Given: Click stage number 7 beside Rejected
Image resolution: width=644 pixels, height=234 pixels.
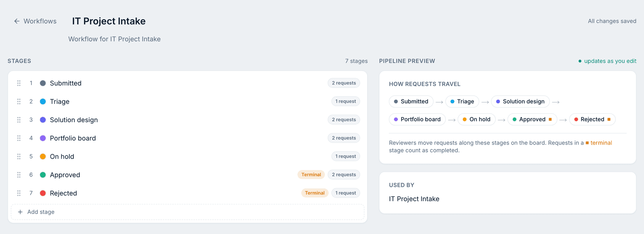Looking at the screenshot, I should click(x=31, y=193).
